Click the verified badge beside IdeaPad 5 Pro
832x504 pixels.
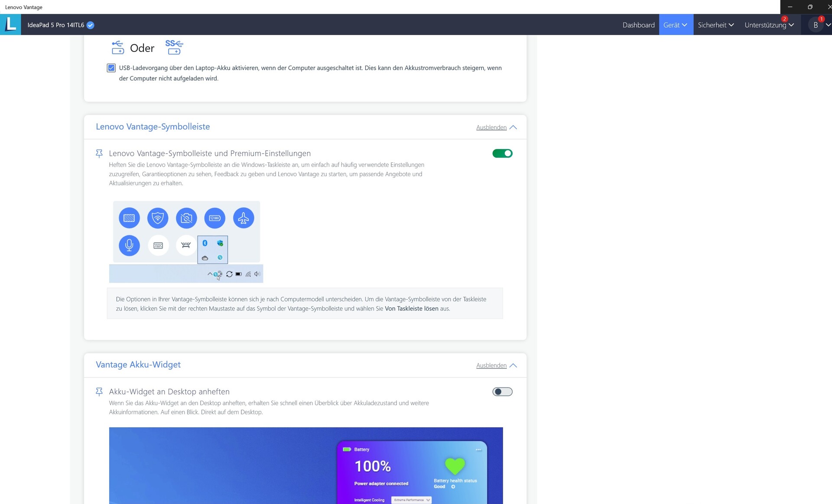click(90, 25)
